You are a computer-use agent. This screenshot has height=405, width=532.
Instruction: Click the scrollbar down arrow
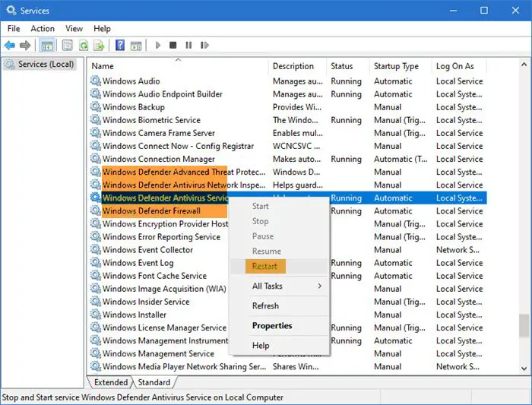click(x=524, y=369)
